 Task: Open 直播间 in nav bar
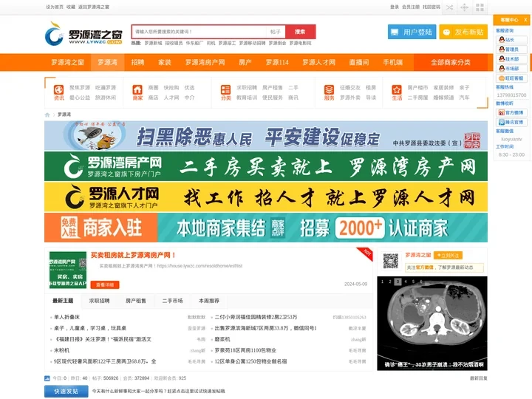(359, 62)
